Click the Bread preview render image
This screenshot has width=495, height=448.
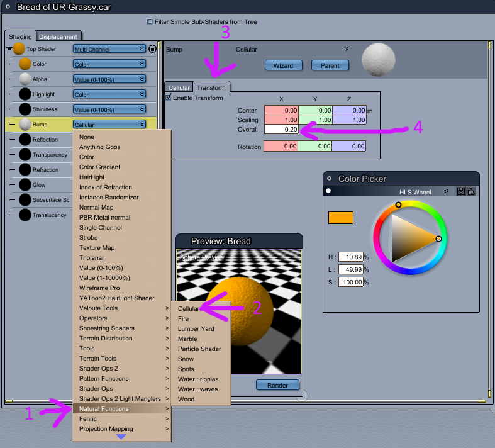tap(239, 311)
